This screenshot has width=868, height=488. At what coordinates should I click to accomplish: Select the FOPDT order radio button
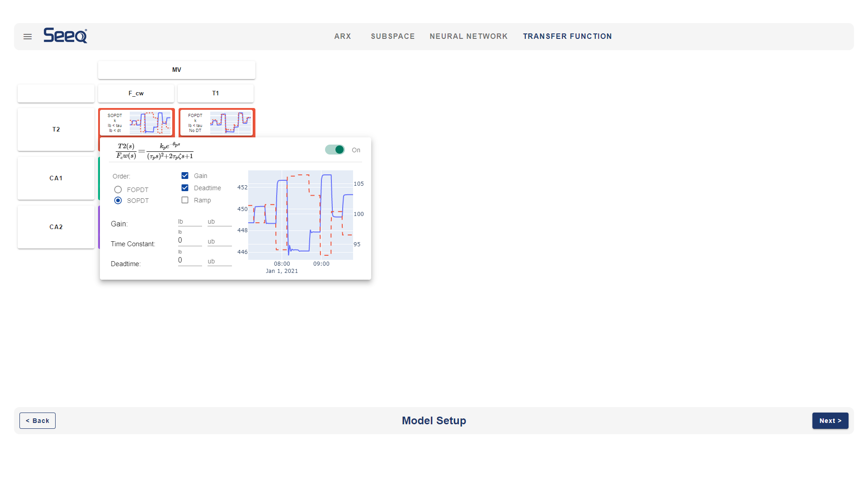click(118, 190)
